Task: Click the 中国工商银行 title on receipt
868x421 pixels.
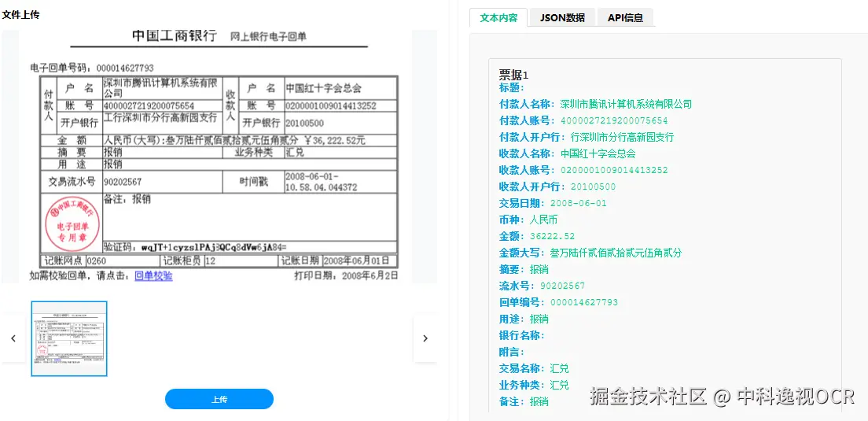Action: (x=175, y=36)
